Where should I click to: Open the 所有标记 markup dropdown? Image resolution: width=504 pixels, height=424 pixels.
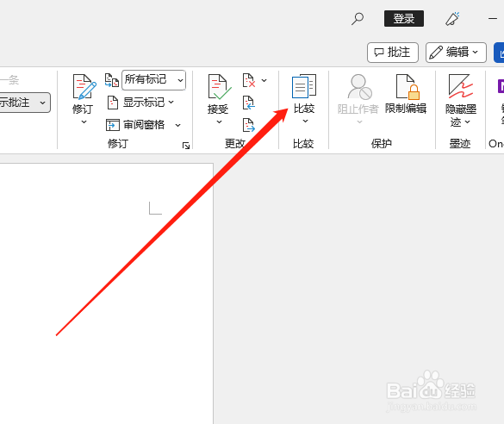[153, 80]
